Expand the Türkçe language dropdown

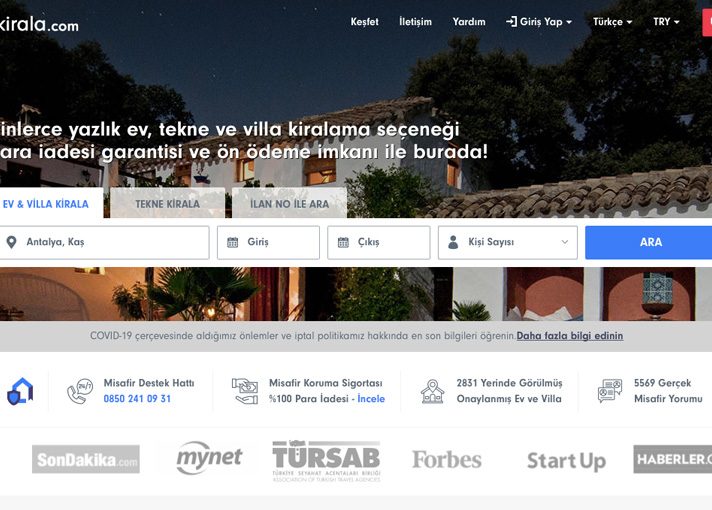(613, 21)
